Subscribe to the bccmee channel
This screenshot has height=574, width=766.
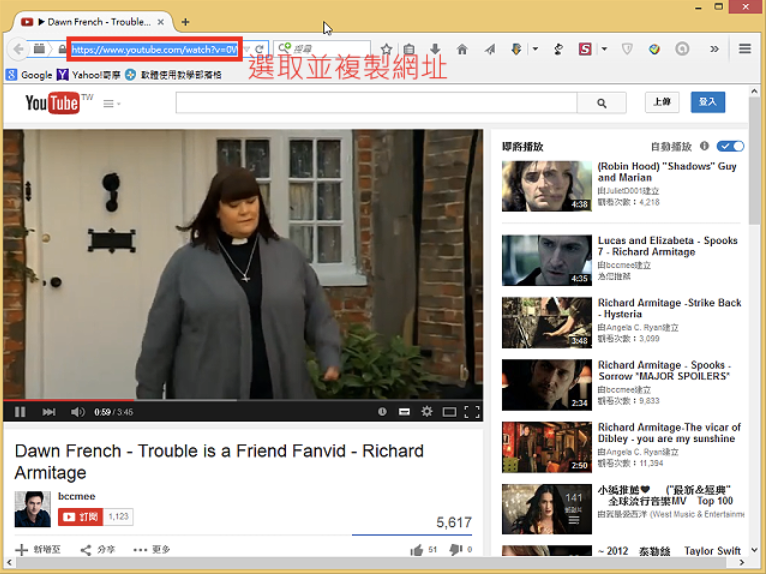81,517
